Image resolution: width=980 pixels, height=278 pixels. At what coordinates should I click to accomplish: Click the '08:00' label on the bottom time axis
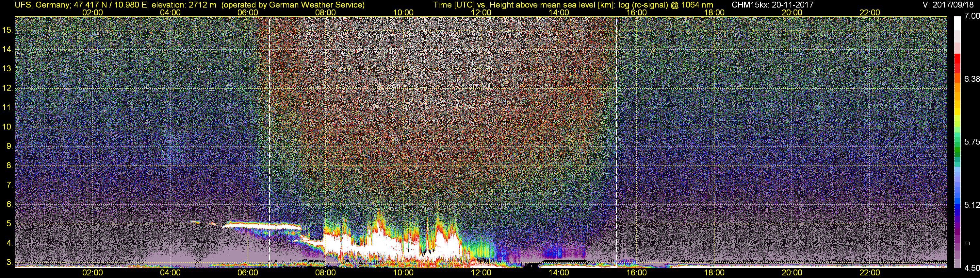pos(326,273)
